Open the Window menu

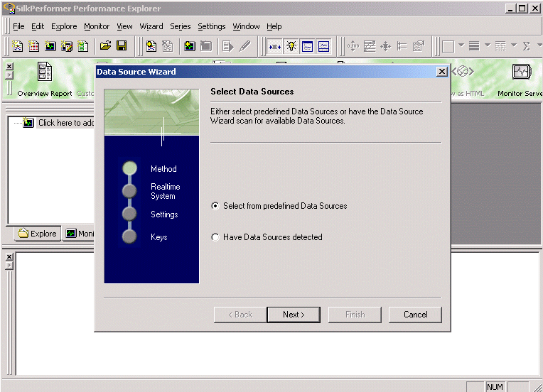(x=246, y=26)
